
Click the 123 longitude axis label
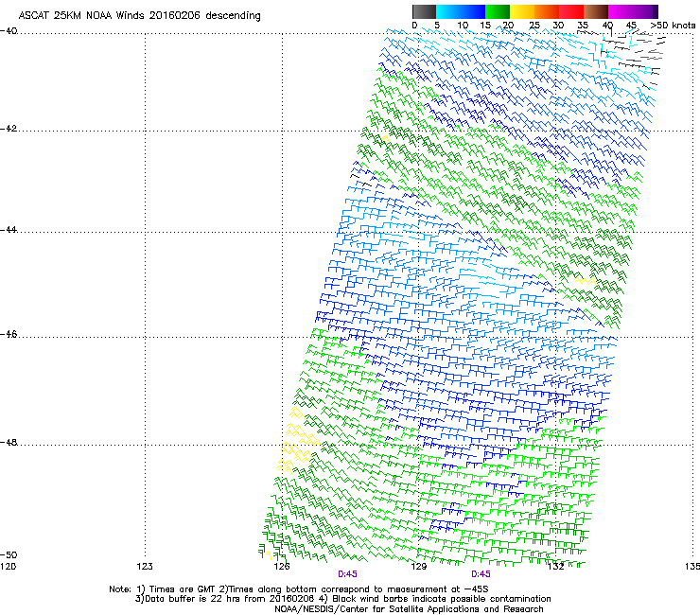145,567
